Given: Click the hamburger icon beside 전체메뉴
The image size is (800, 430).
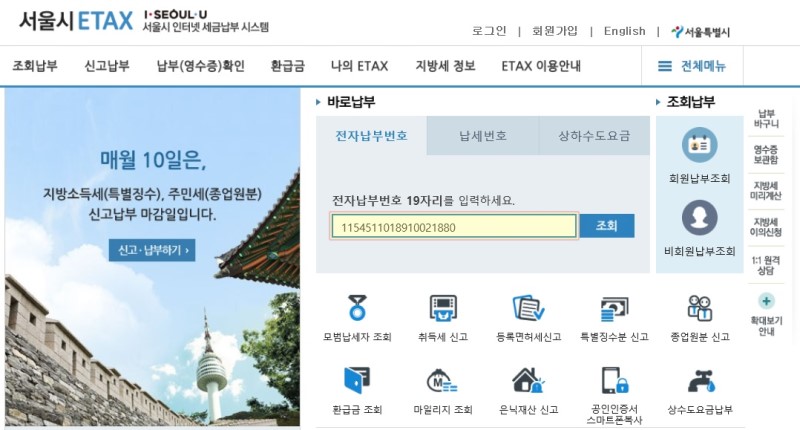Looking at the screenshot, I should pyautogui.click(x=664, y=66).
